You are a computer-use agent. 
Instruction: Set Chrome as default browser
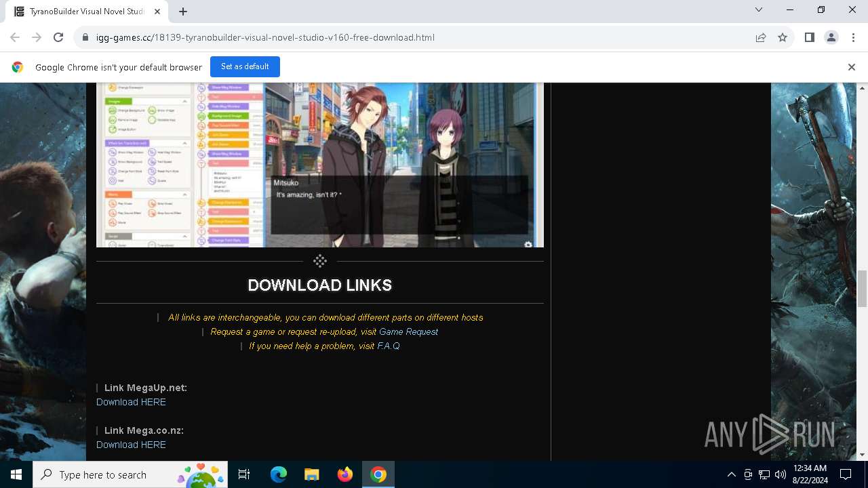tap(245, 66)
